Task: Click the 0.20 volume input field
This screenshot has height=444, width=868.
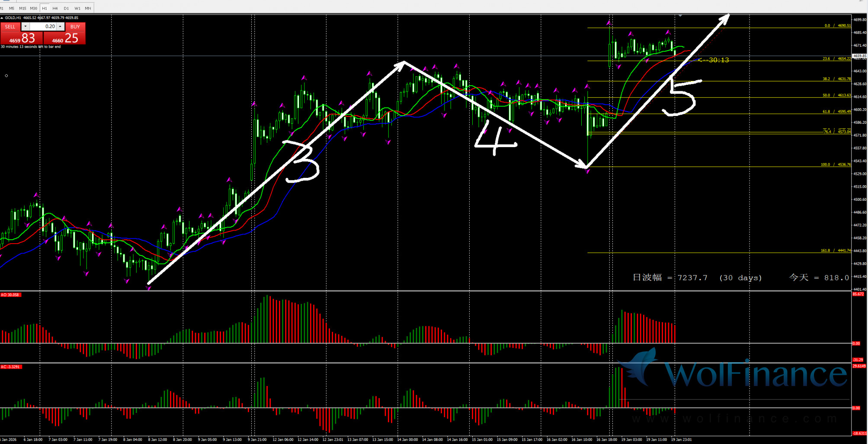Action: coord(43,26)
